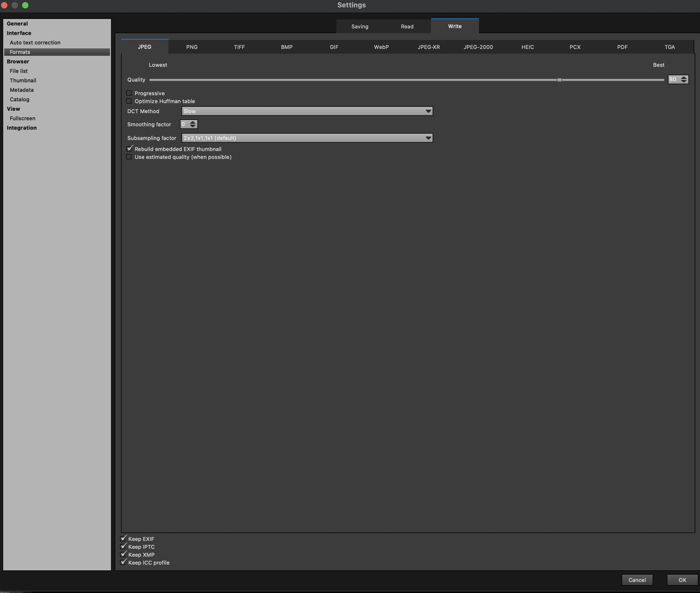Screen dimensions: 700x593
Task: Enable the Progressive checkbox
Action: tap(129, 93)
